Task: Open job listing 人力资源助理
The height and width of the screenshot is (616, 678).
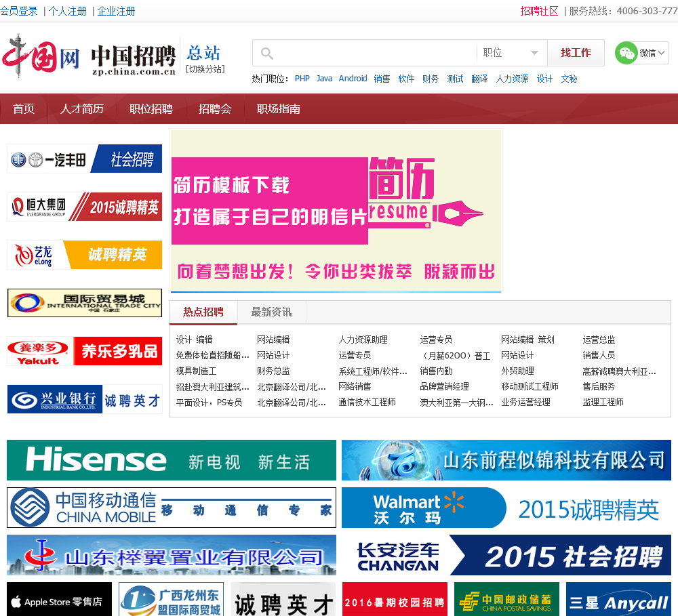Action: 363,340
